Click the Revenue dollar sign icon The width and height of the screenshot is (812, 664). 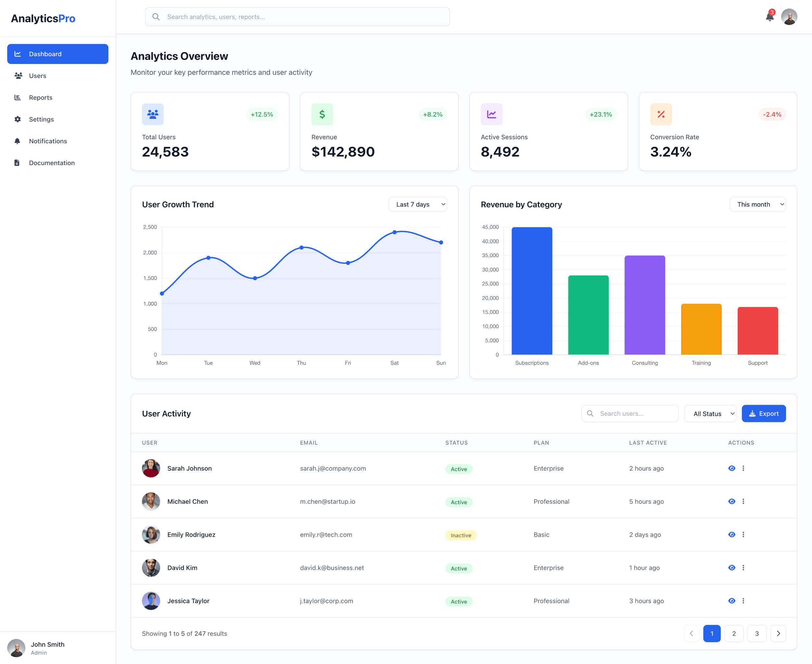pyautogui.click(x=322, y=114)
